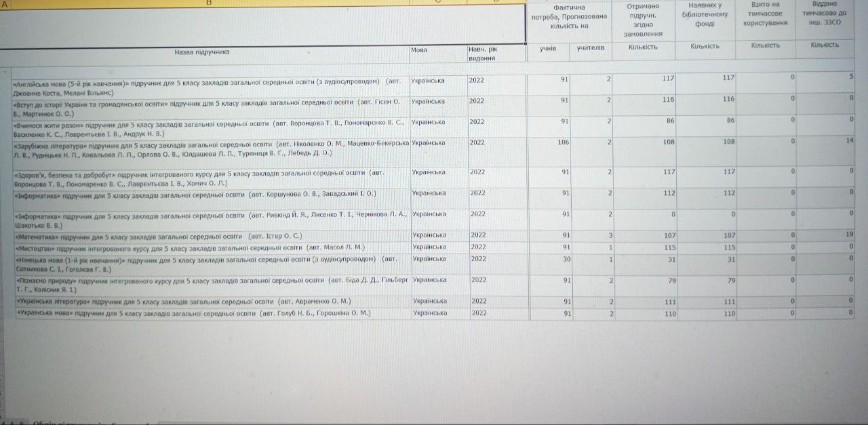Screen dimensions: 868x425
Task: Select the 'Зарубіжна література' textbook name cell
Action: pyautogui.click(x=210, y=149)
